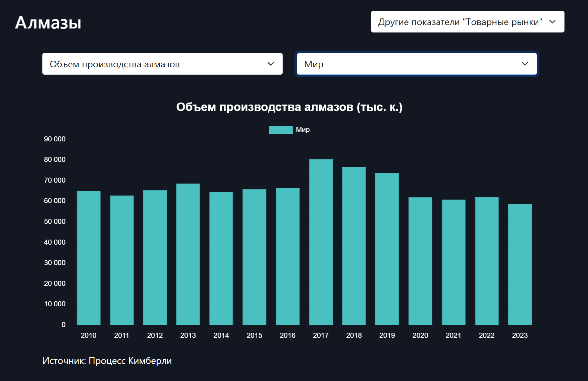Screen dimensions: 588x381
Task: Click the '60 000' y-axis label
Action: coord(55,201)
